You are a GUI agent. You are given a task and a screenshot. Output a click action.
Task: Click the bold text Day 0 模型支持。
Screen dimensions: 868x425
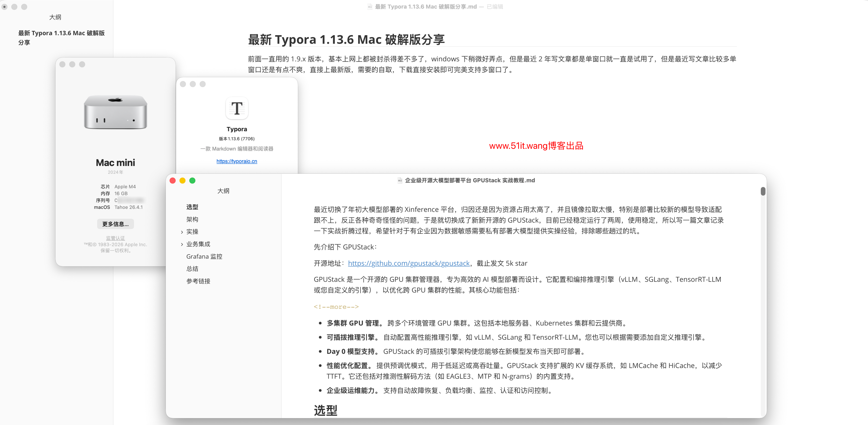click(x=353, y=351)
